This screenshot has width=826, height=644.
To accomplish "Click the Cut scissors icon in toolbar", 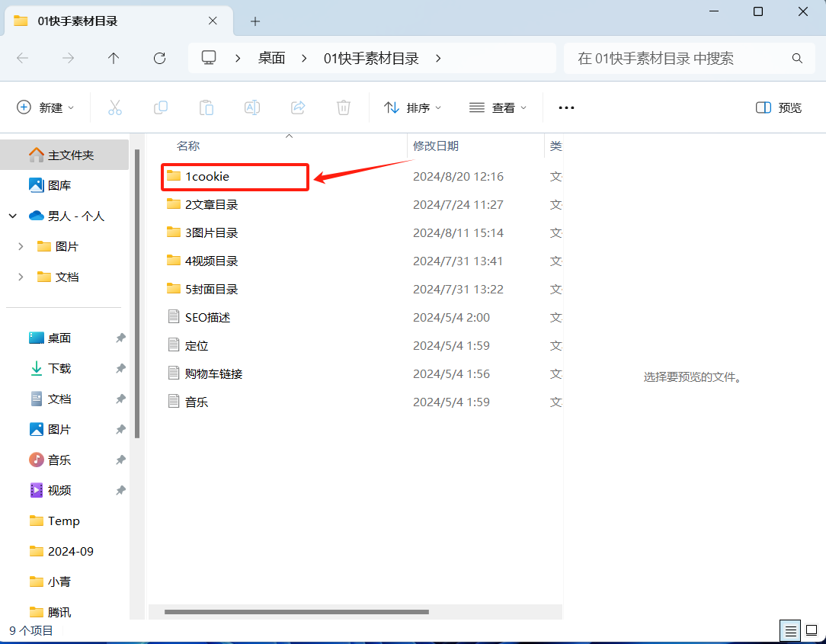I will click(x=115, y=107).
